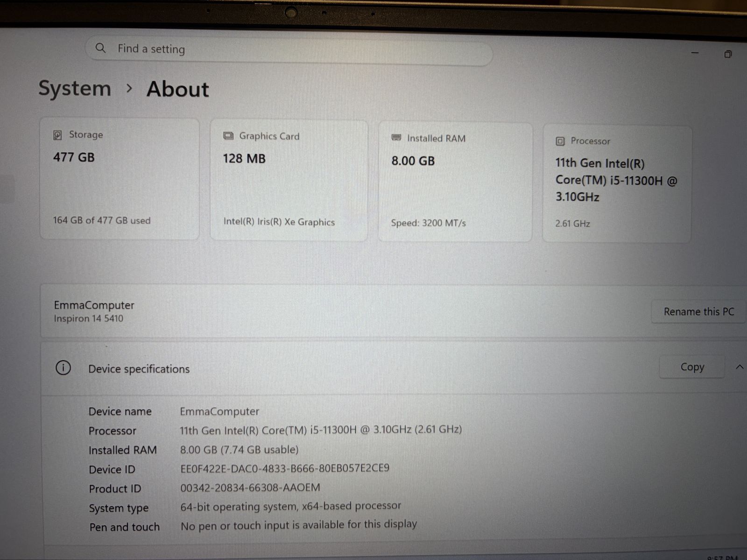Click the Processor chip icon
The image size is (747, 560).
tap(560, 141)
